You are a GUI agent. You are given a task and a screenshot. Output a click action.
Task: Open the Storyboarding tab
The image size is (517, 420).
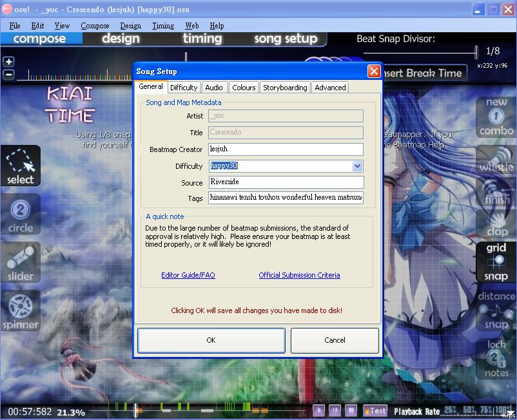tap(285, 88)
